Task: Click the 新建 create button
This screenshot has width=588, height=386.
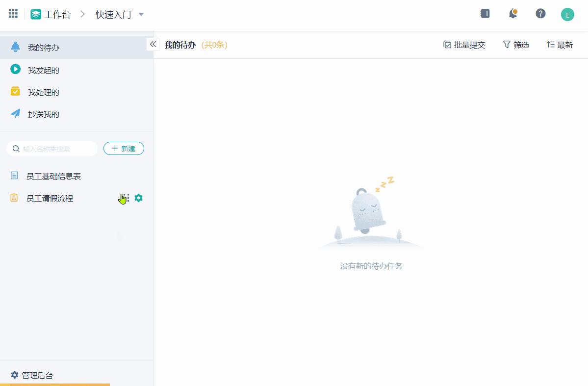Action: coord(124,148)
